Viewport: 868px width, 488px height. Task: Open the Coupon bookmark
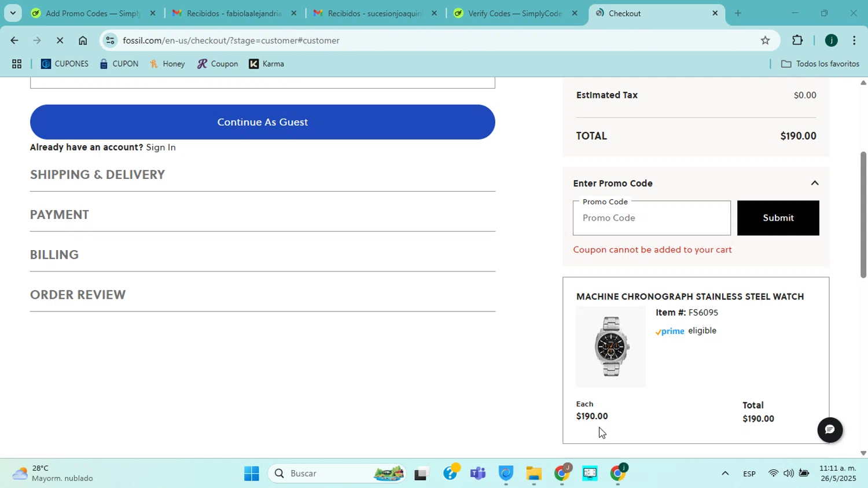218,64
